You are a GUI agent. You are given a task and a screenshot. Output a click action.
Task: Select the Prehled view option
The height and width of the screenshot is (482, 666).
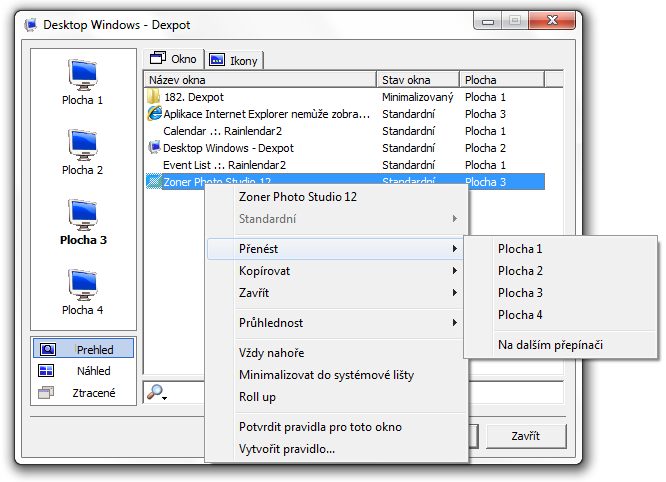point(83,349)
